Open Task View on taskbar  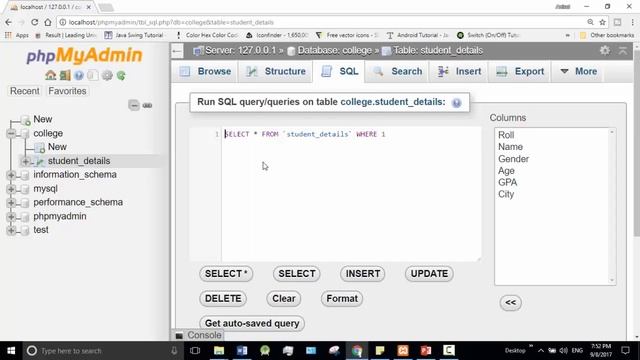[195, 351]
